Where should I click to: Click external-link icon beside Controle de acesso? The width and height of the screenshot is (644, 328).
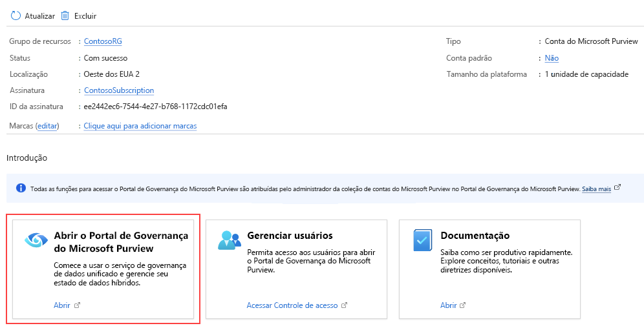(345, 305)
